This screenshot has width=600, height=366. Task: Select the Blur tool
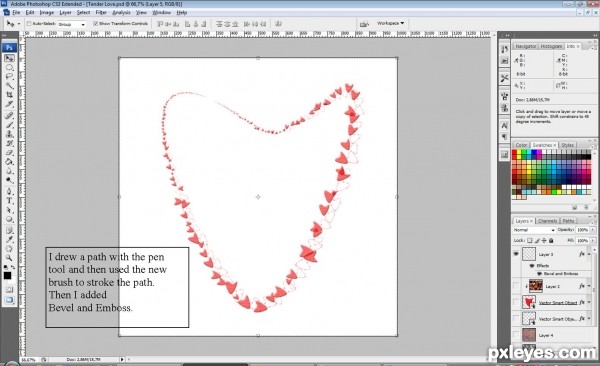click(9, 171)
